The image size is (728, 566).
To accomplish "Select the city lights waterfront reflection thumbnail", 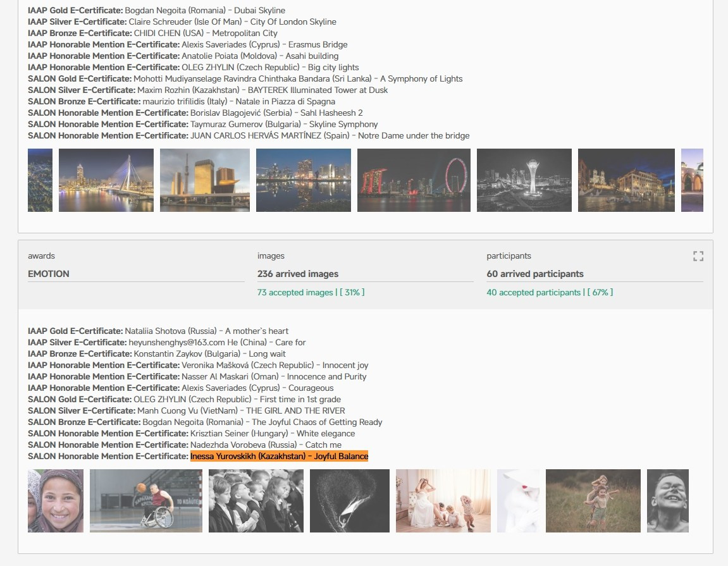I will click(x=304, y=180).
